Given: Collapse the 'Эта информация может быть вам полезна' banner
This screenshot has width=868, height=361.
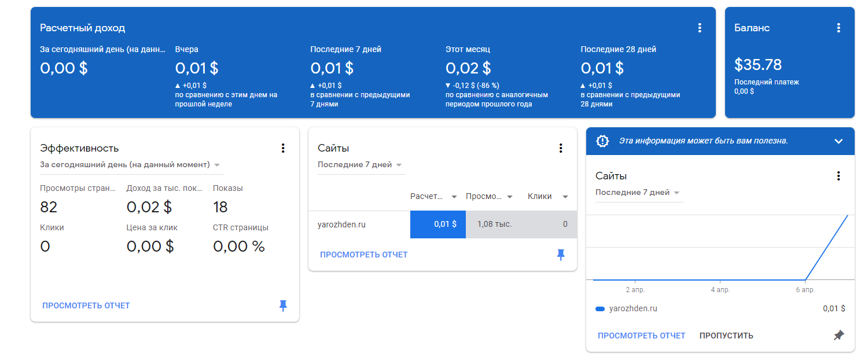Looking at the screenshot, I should pyautogui.click(x=838, y=141).
